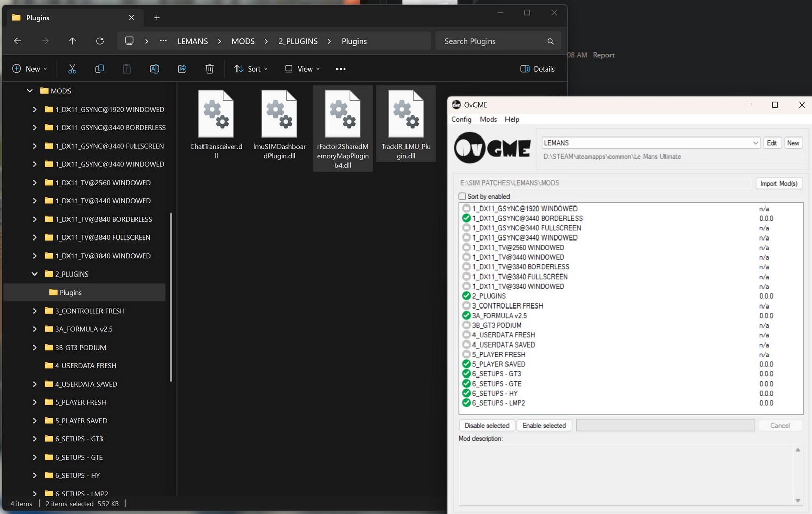Click the Cut scissors icon
812x514 pixels.
point(72,69)
